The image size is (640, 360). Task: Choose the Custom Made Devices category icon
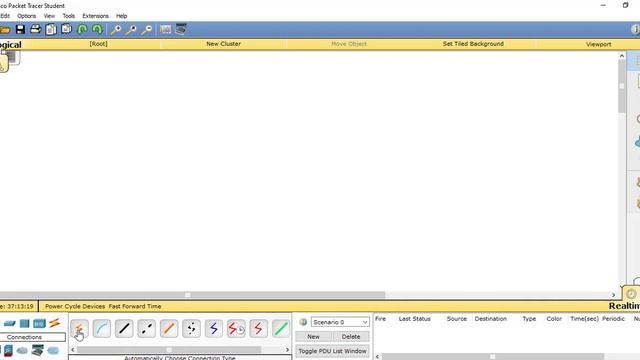(x=38, y=350)
